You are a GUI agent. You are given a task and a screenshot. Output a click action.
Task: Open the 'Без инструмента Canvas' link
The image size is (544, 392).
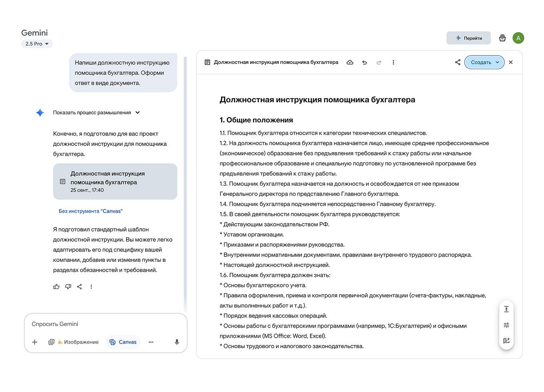(x=91, y=211)
